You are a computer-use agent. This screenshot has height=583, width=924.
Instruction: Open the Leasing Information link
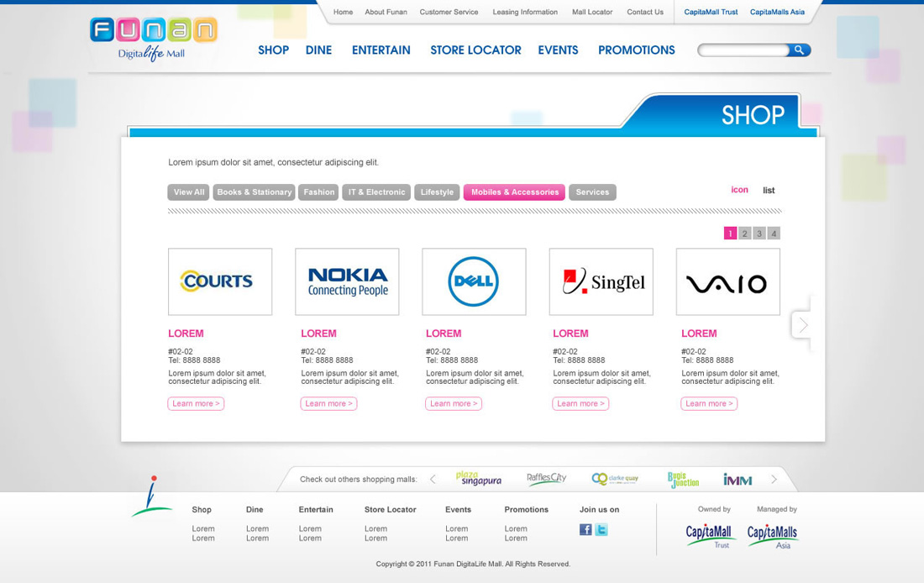point(525,12)
